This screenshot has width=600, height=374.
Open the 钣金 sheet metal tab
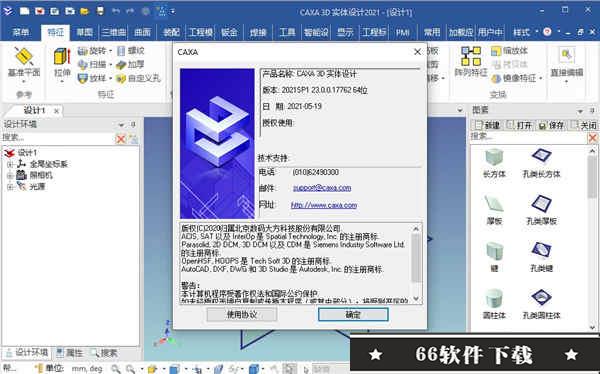tap(229, 33)
